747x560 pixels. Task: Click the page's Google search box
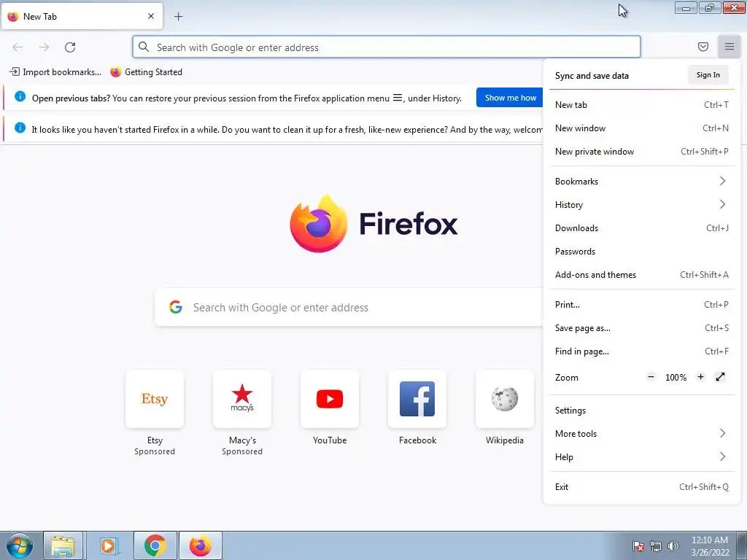[x=349, y=307]
